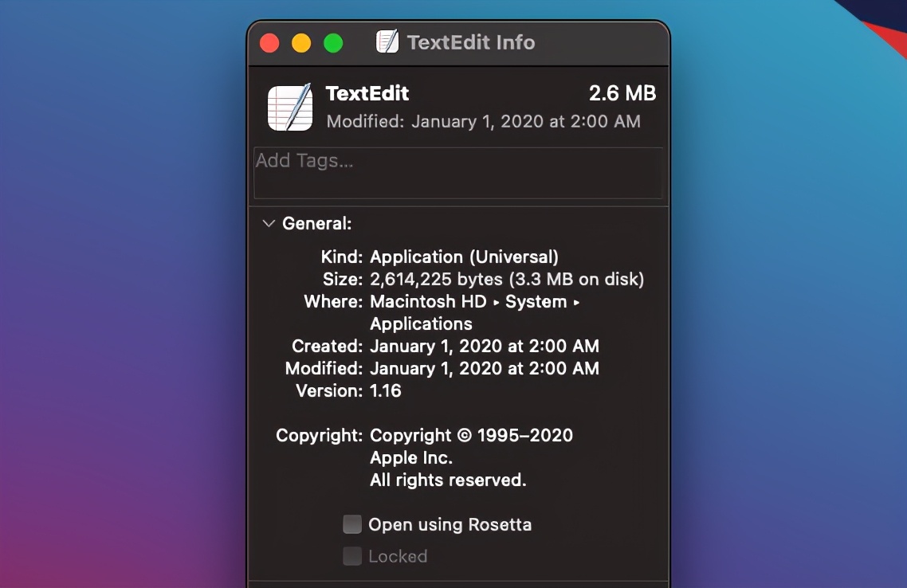
Task: Click the 'Open using Rosetta' label text
Action: pyautogui.click(x=450, y=525)
